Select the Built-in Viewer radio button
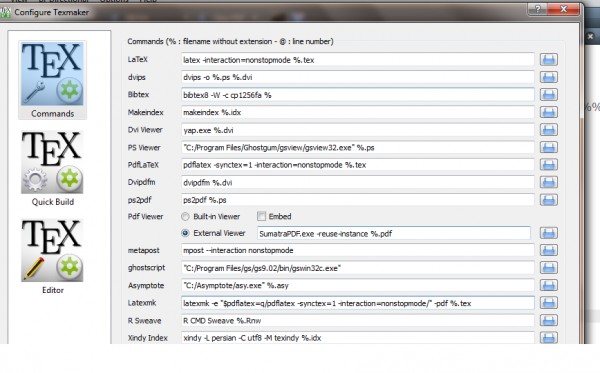Viewport: 600px width, 373px height. point(185,217)
